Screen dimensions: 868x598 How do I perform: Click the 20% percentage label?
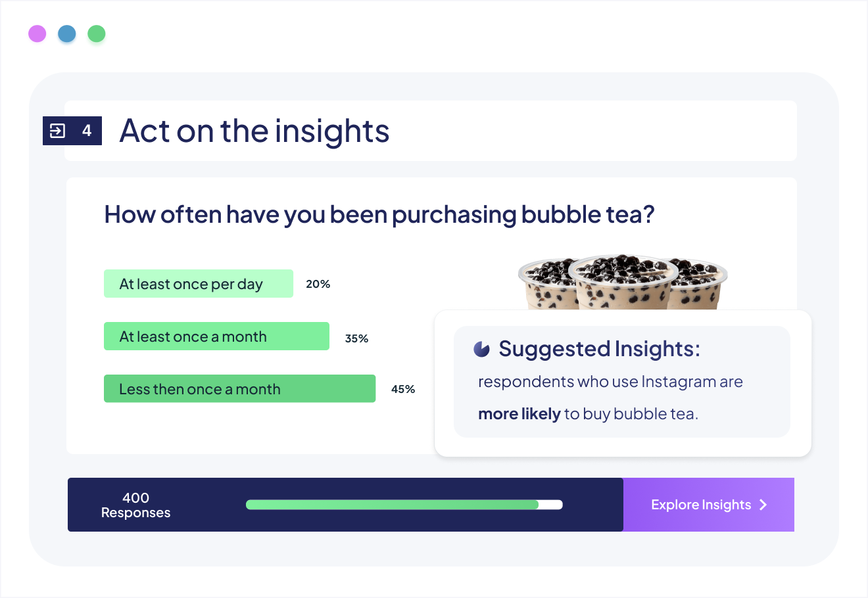(318, 284)
